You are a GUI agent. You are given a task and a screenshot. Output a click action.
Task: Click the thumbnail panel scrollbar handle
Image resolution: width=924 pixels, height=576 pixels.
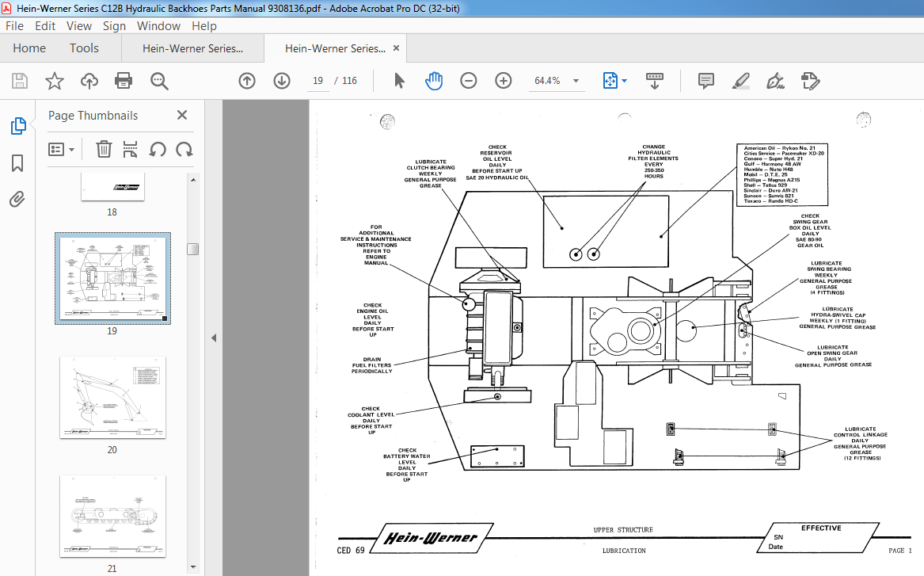[192, 249]
